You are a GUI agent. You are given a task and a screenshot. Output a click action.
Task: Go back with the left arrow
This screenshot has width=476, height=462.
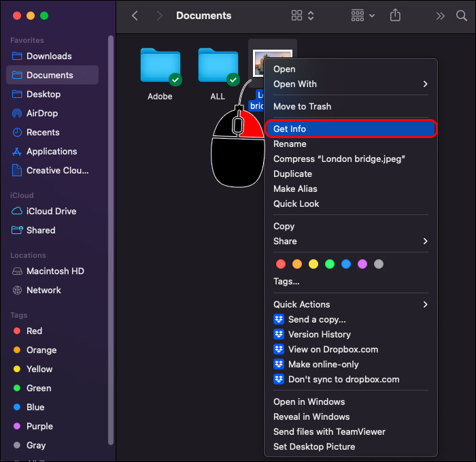pyautogui.click(x=135, y=16)
